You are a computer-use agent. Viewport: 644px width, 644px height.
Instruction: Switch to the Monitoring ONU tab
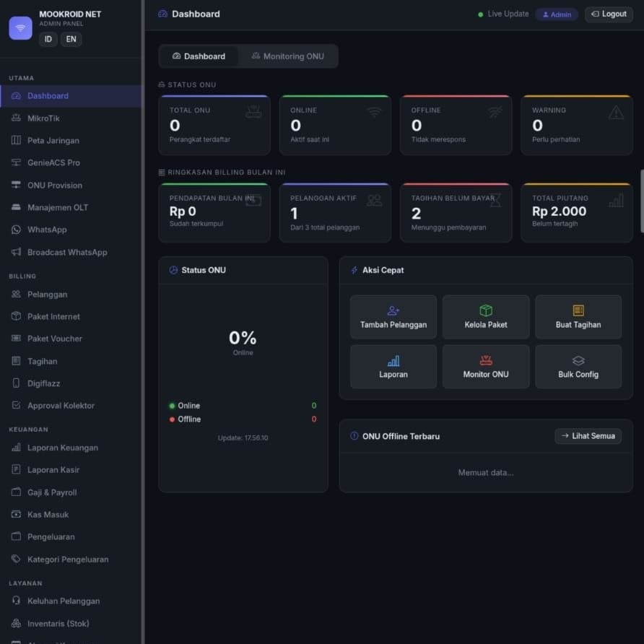(x=288, y=56)
